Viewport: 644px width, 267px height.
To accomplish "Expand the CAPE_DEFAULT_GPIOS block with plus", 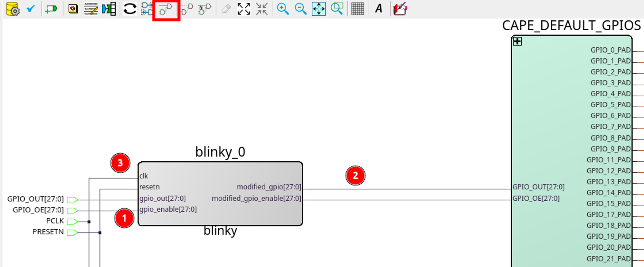I will [517, 42].
